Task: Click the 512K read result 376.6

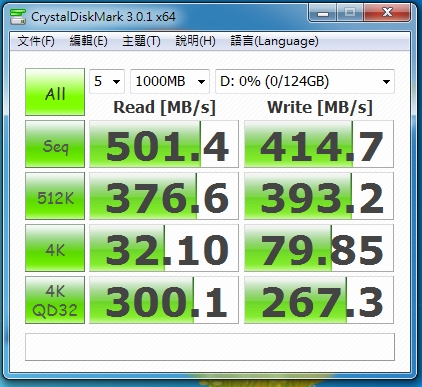Action: coord(164,196)
